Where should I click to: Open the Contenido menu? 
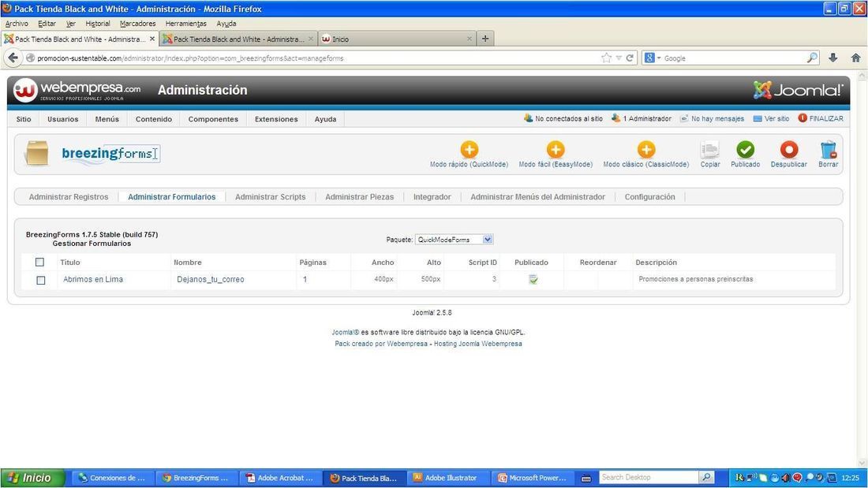click(x=154, y=119)
